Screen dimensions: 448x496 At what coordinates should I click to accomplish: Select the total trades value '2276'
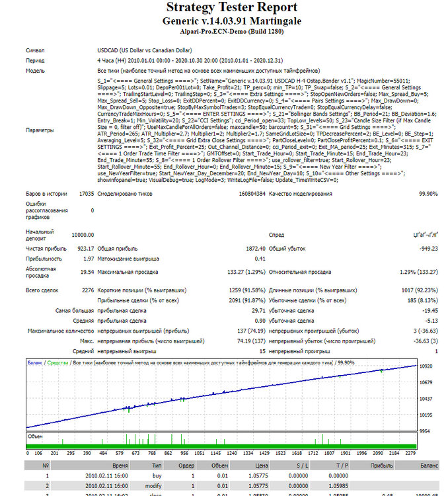88,290
